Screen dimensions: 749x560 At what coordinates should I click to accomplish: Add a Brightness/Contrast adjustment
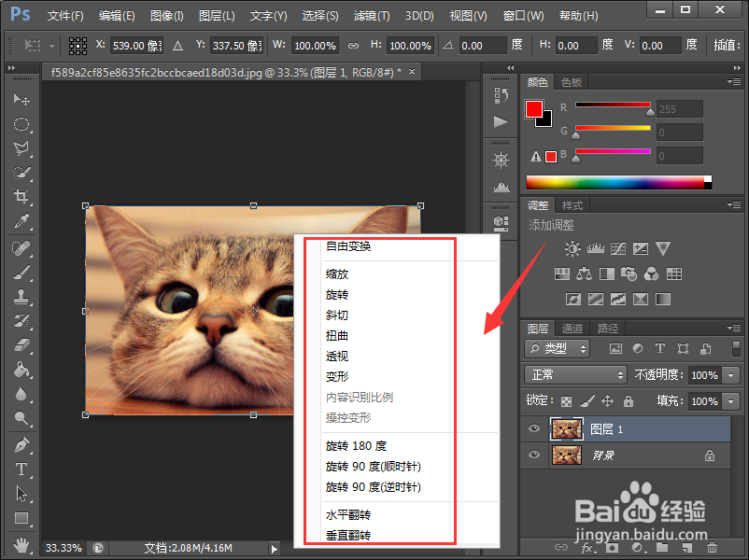[x=573, y=248]
